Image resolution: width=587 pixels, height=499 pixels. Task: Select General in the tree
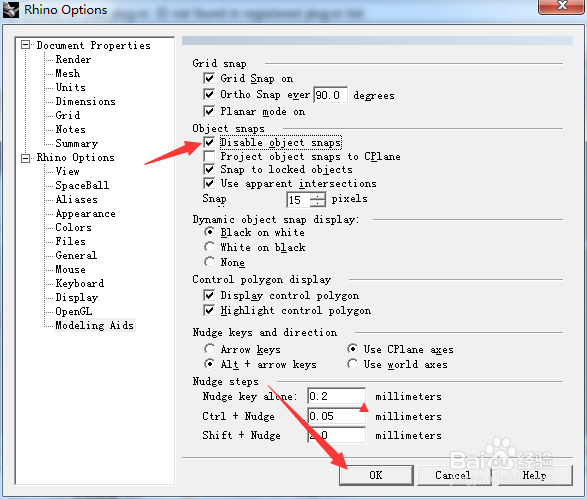click(76, 255)
